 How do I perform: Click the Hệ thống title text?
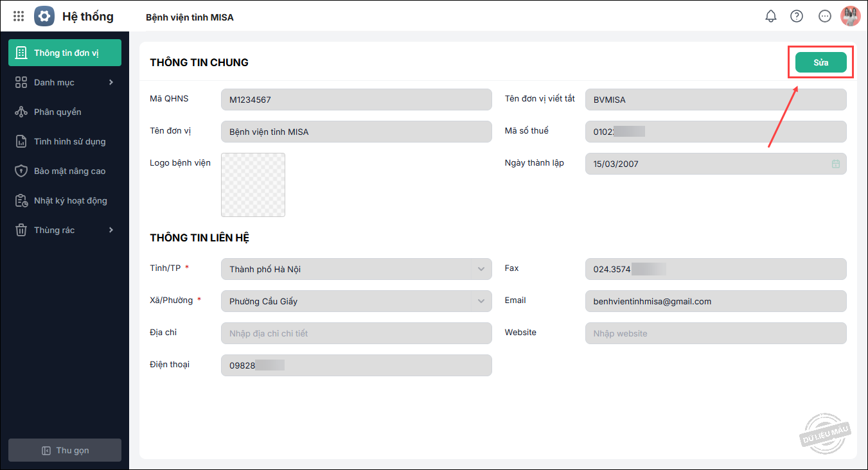(x=88, y=17)
